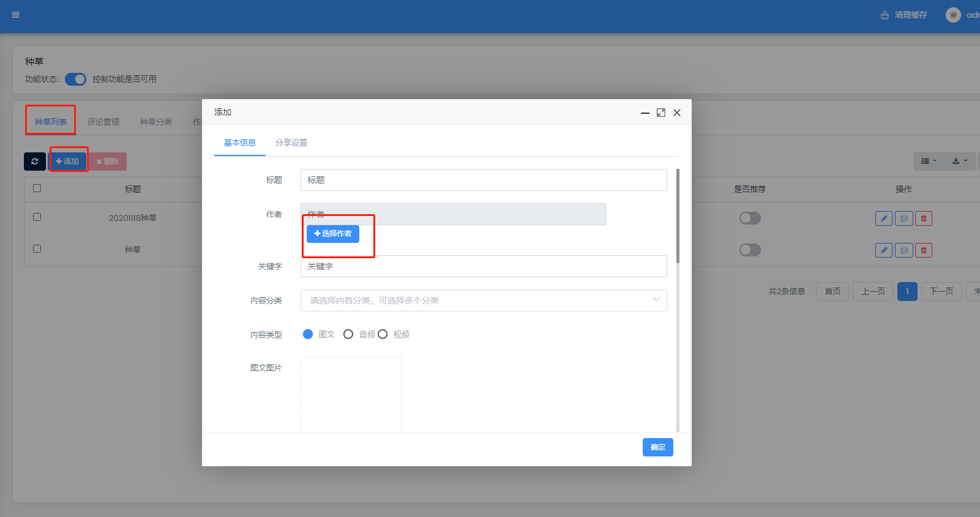Open the 评论管理 tab

pos(103,122)
